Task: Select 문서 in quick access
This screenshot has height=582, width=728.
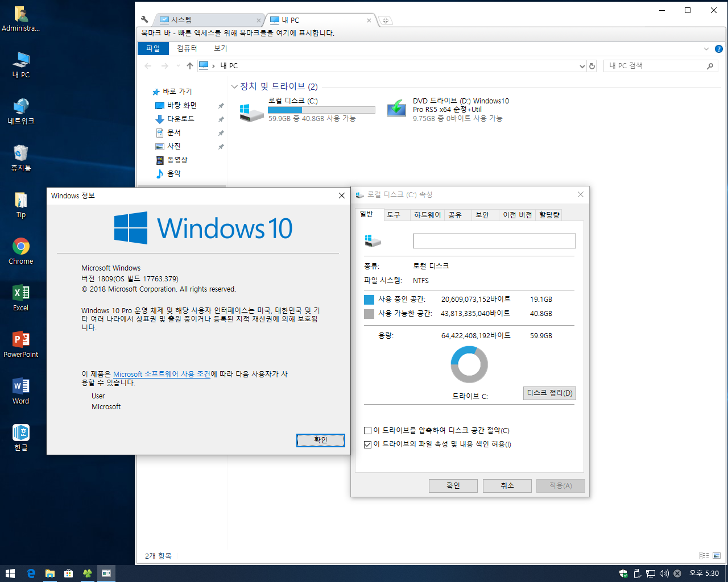Action: click(x=173, y=133)
